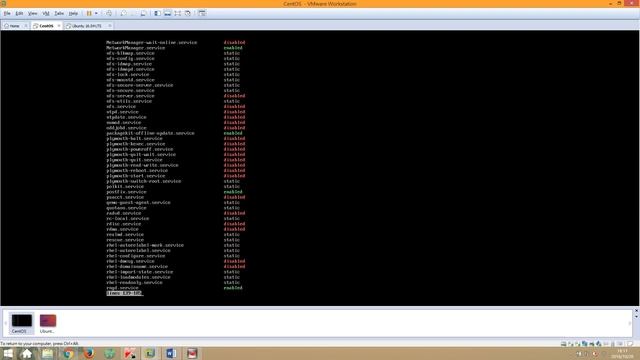Launch Google Chrome from the taskbar
This screenshot has width=640, height=360.
(68, 353)
